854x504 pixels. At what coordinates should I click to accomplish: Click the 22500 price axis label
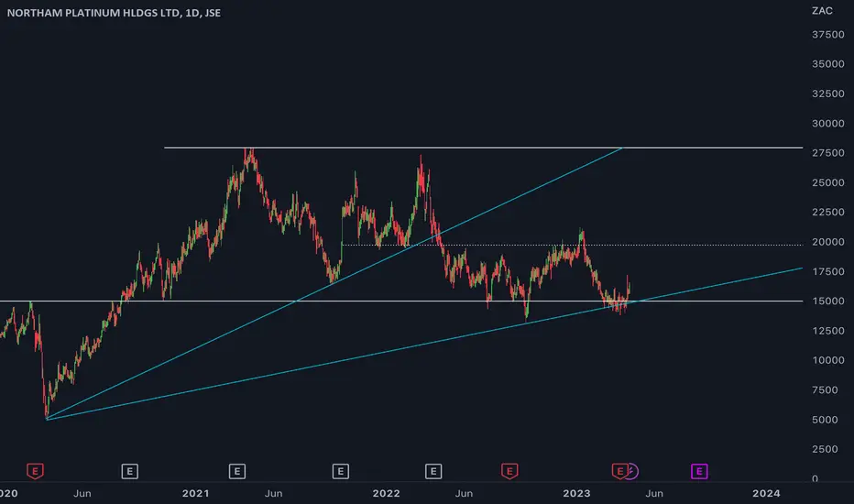[827, 212]
